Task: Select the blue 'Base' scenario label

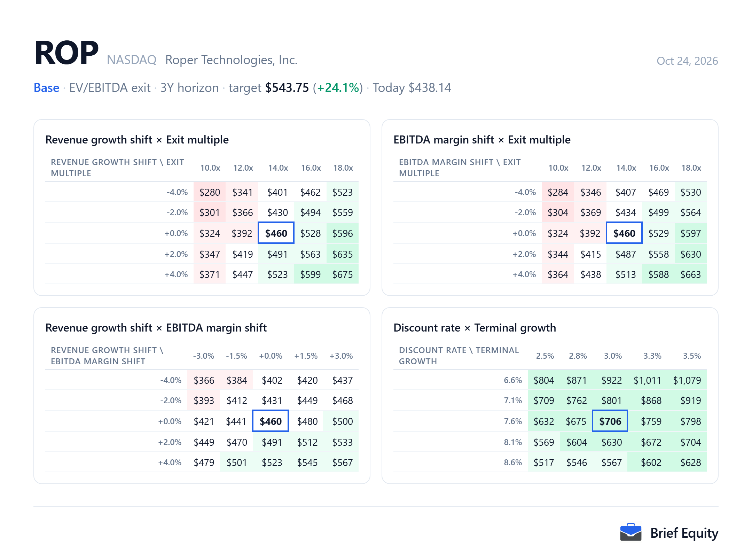Action: (46, 88)
